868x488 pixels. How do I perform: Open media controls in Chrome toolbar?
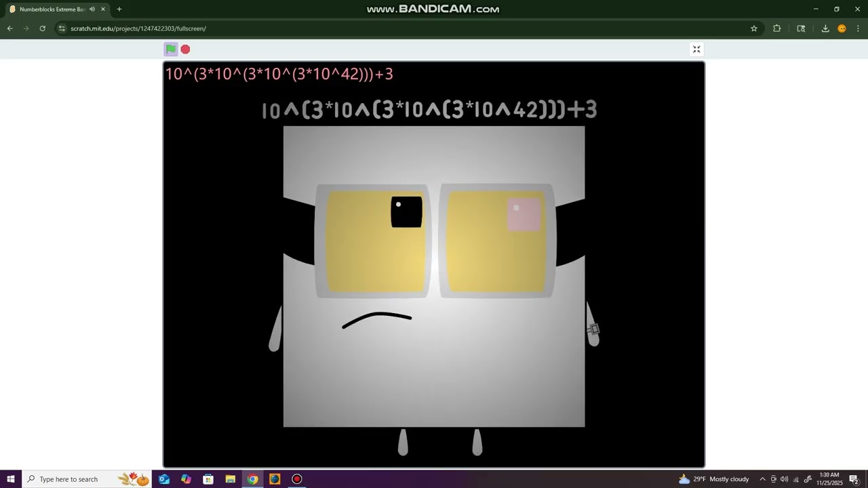801,28
